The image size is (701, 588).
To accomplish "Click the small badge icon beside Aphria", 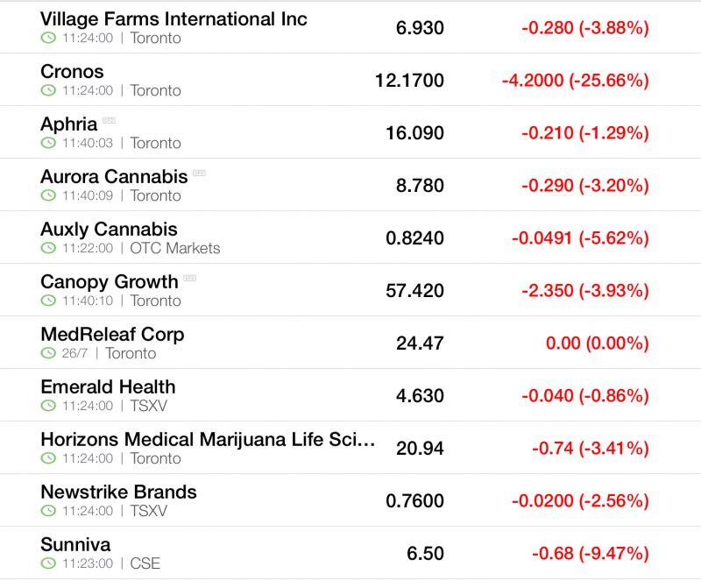I will pos(109,120).
